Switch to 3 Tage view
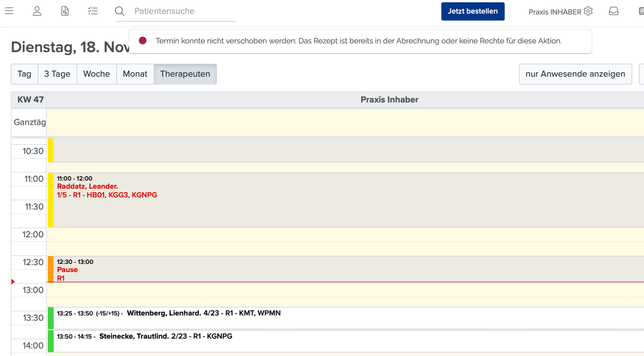The image size is (644, 356). point(57,74)
